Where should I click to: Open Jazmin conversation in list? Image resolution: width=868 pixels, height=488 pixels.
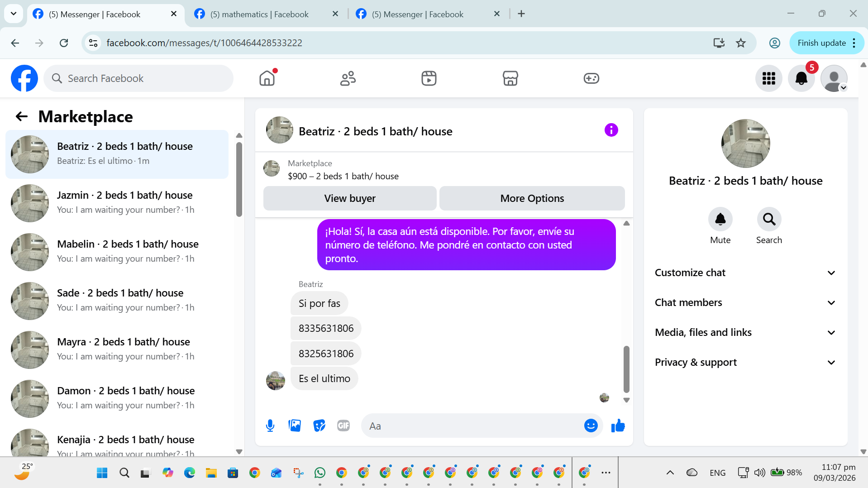click(x=117, y=203)
